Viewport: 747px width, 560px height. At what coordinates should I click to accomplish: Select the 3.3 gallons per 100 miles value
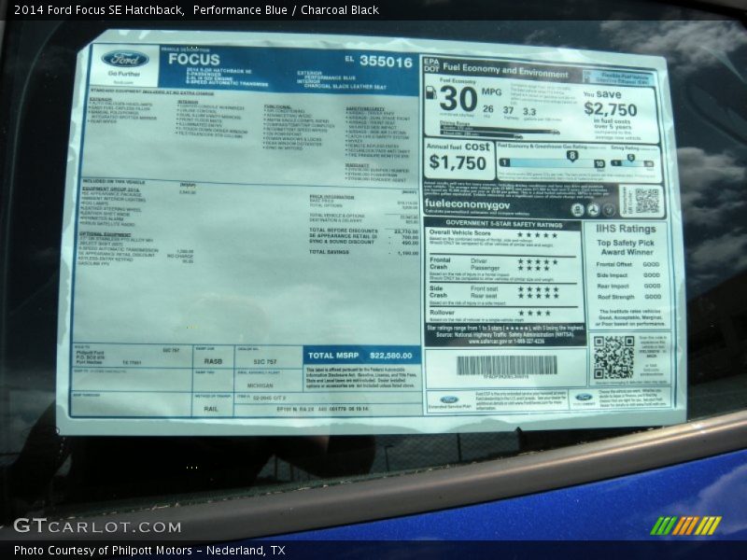[529, 112]
